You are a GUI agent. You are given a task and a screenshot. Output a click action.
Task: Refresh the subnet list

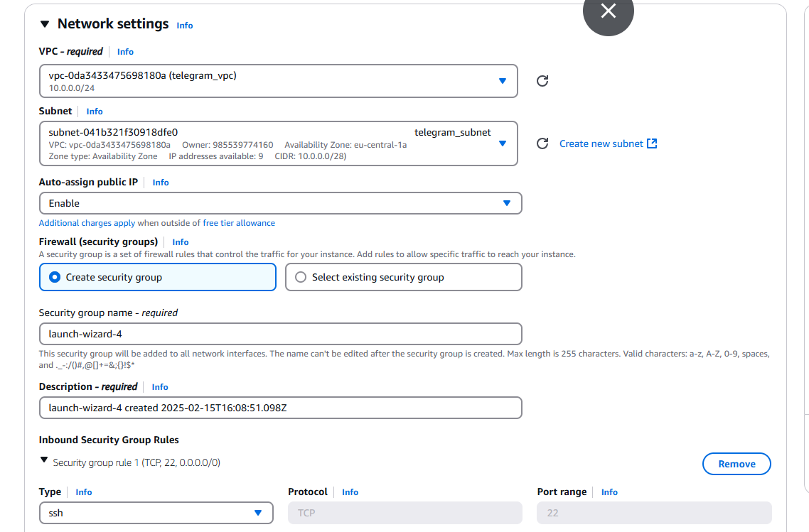(x=542, y=143)
